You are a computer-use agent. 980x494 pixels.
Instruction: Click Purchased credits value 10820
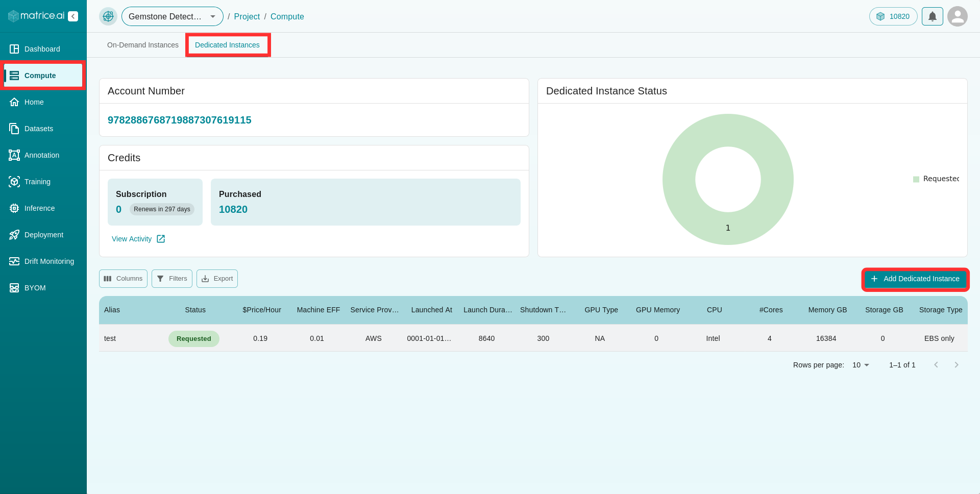233,209
